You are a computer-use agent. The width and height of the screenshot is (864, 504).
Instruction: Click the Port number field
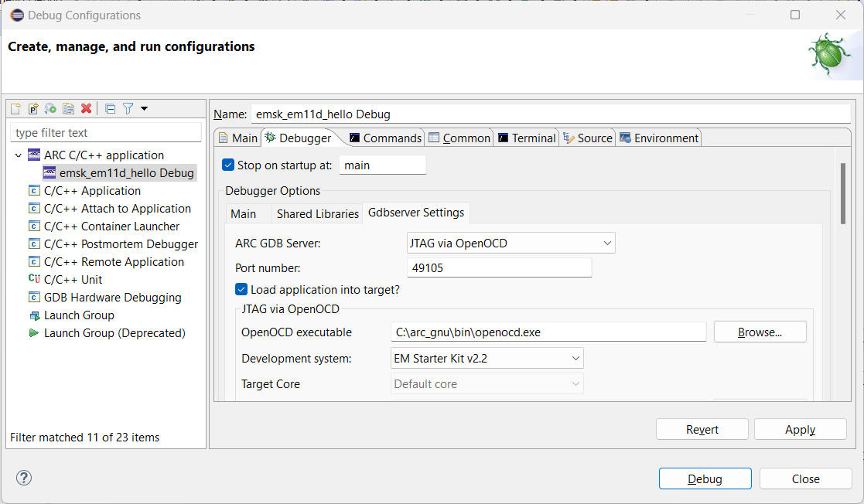pyautogui.click(x=499, y=267)
